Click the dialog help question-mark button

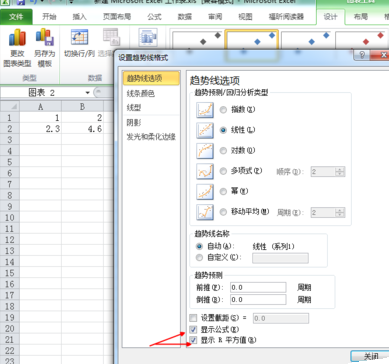pos(362,55)
